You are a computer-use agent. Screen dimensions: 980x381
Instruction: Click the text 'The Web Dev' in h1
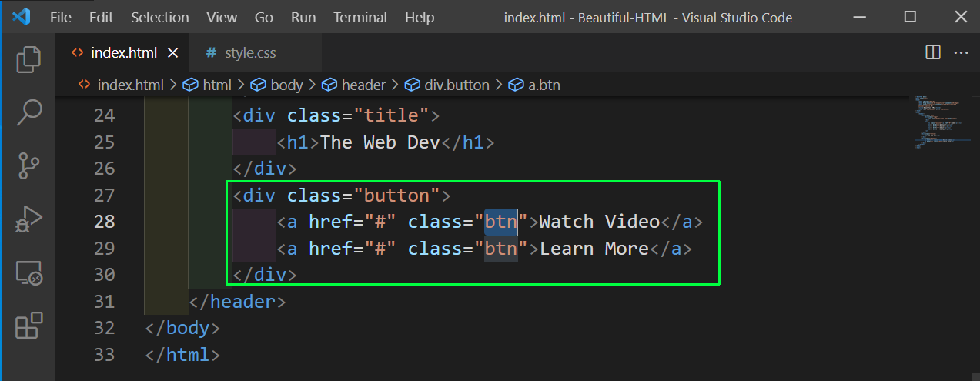[380, 142]
